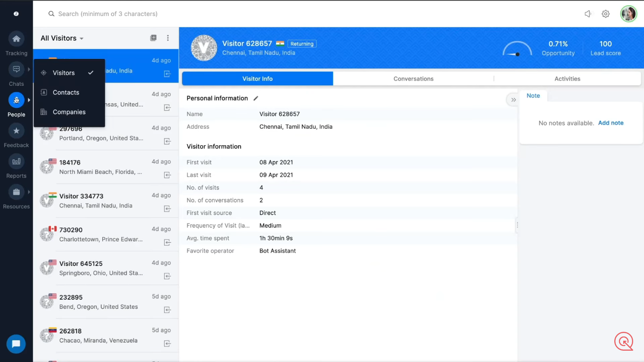Open the three-dot more options menu
This screenshot has width=644, height=362.
click(168, 38)
